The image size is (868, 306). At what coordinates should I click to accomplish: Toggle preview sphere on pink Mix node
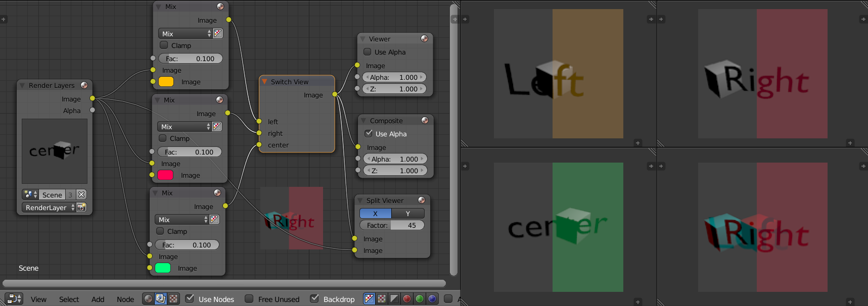click(219, 100)
